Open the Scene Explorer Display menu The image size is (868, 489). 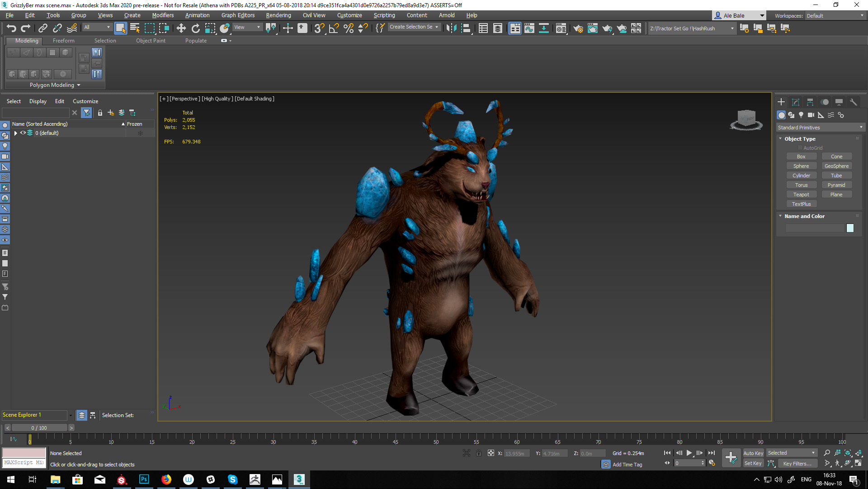pos(38,101)
